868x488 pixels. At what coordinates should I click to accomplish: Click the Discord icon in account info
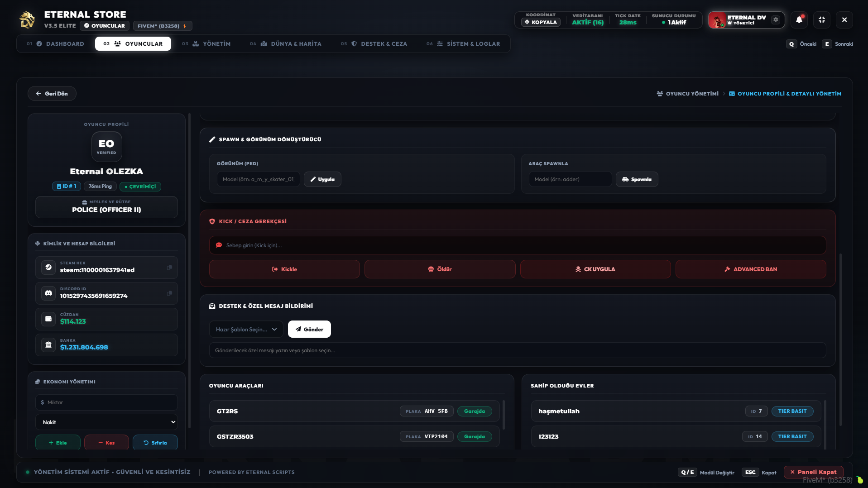[x=48, y=293]
